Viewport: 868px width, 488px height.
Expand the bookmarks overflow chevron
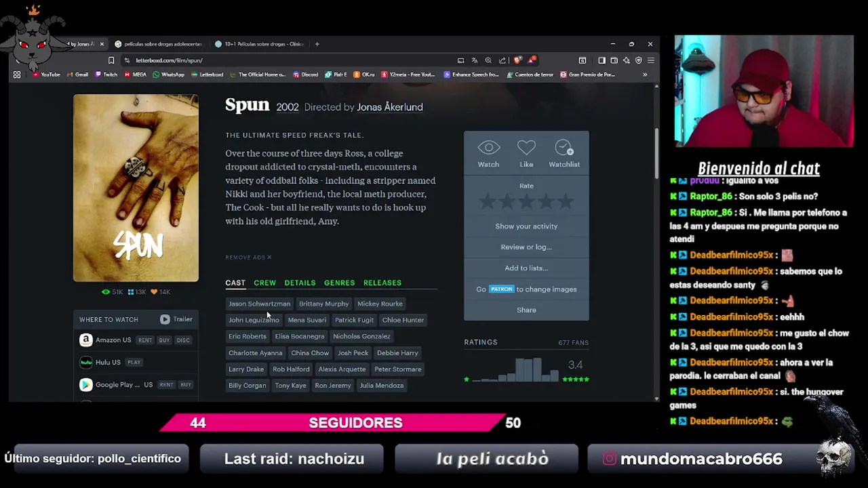[x=645, y=75]
